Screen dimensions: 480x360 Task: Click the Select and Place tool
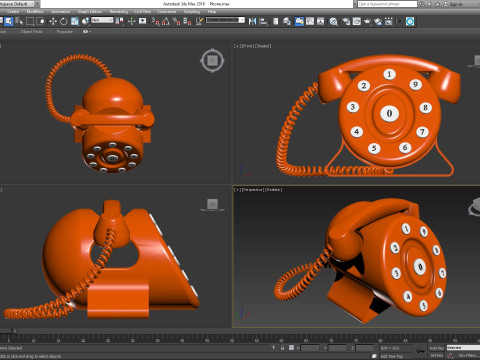(85, 21)
